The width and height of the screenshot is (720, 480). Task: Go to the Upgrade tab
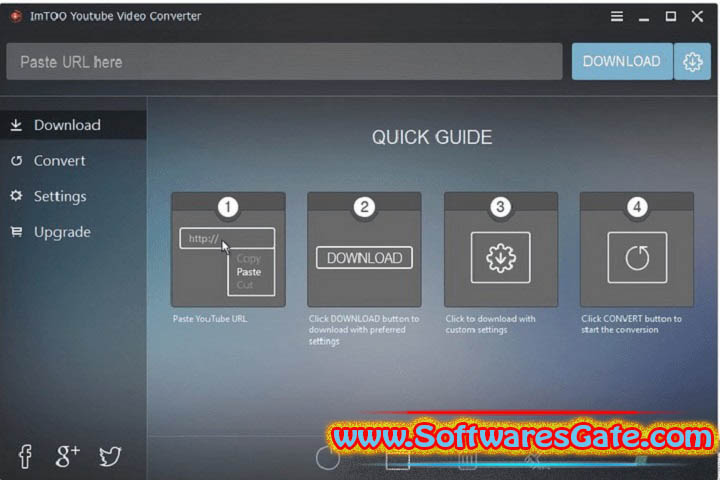click(73, 232)
